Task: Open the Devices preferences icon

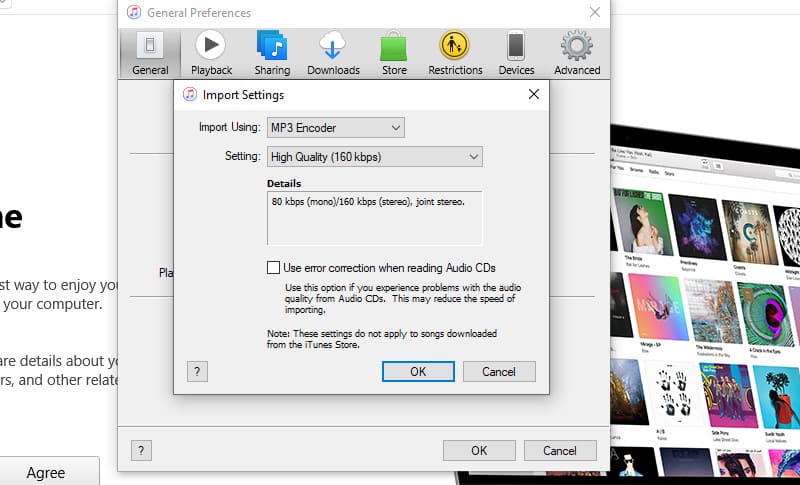Action: [516, 52]
